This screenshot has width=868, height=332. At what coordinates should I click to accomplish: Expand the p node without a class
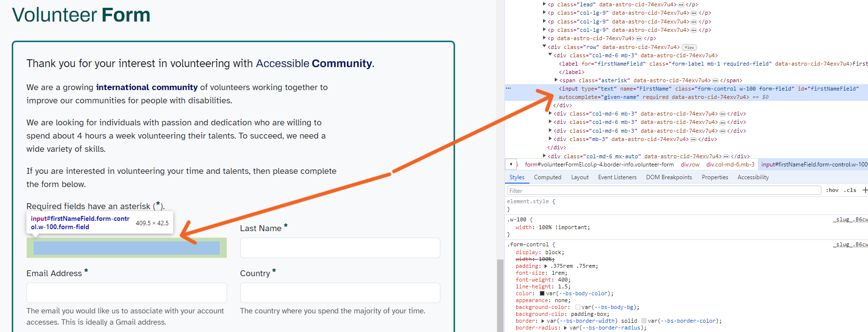(x=544, y=38)
